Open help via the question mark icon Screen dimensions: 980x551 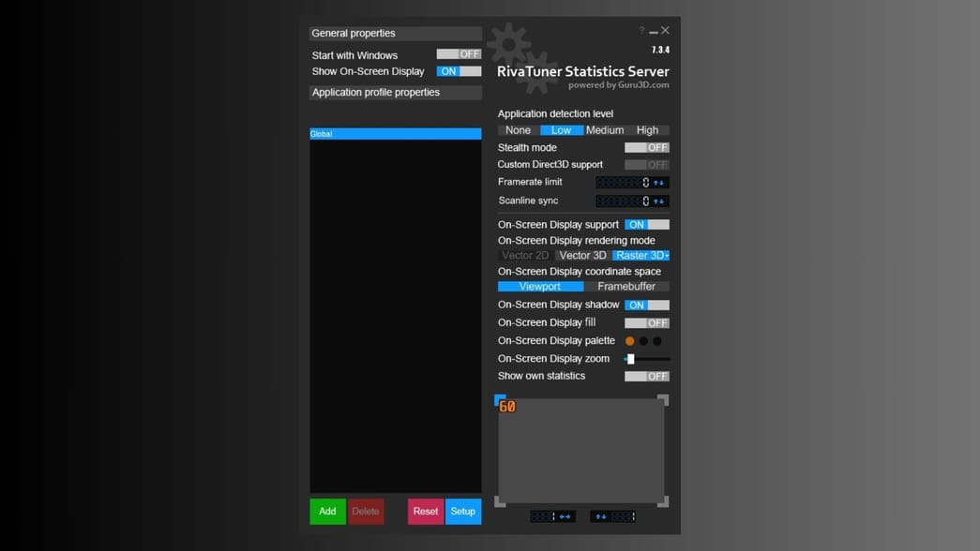click(641, 30)
